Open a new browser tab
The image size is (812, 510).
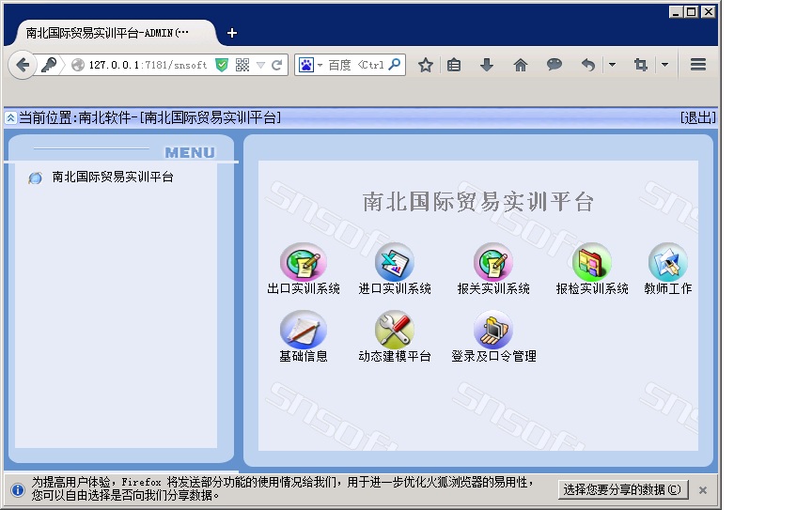pyautogui.click(x=232, y=33)
